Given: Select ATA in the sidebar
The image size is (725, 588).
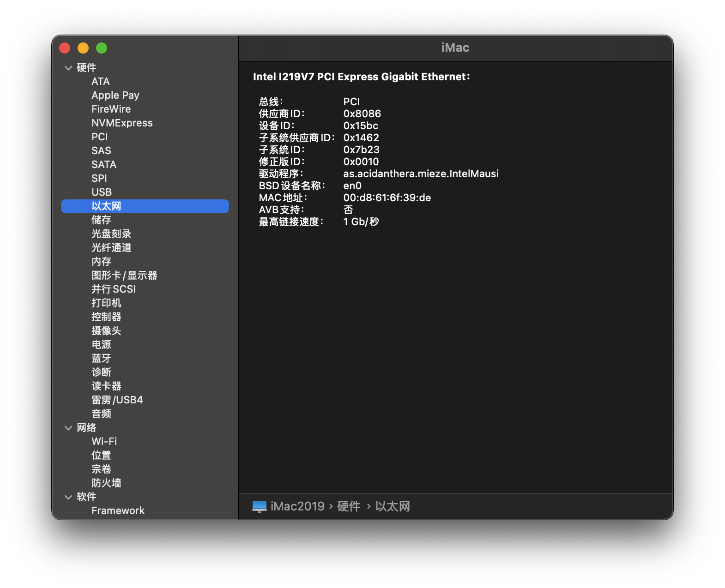Looking at the screenshot, I should pos(145,82).
